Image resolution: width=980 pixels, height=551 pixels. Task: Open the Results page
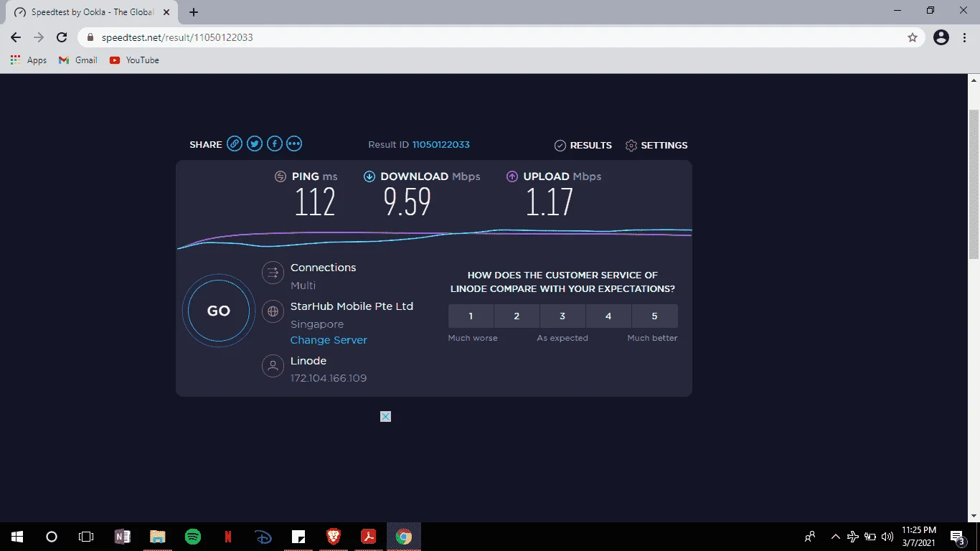pyautogui.click(x=583, y=145)
